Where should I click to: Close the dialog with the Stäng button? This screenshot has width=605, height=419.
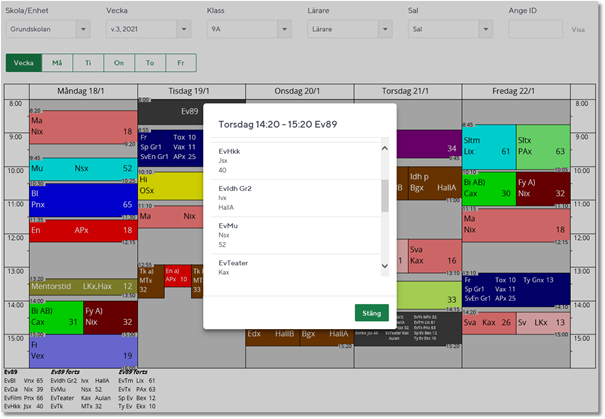click(371, 313)
